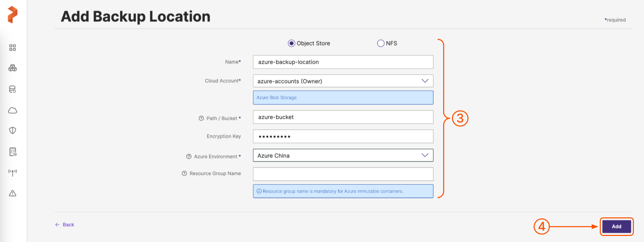Go Back using the back link
The height and width of the screenshot is (242, 644).
click(x=65, y=225)
